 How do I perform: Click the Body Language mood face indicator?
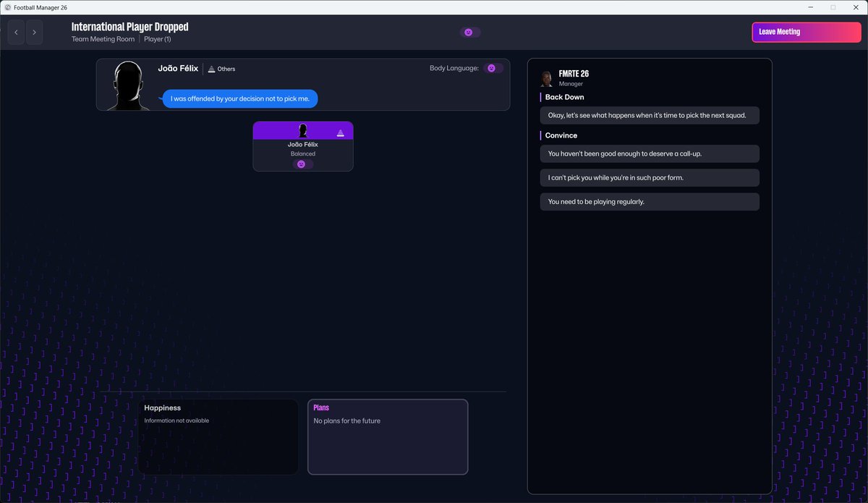pyautogui.click(x=493, y=68)
